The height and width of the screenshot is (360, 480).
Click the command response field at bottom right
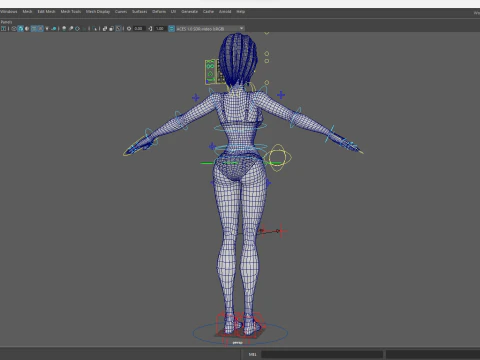click(x=433, y=354)
